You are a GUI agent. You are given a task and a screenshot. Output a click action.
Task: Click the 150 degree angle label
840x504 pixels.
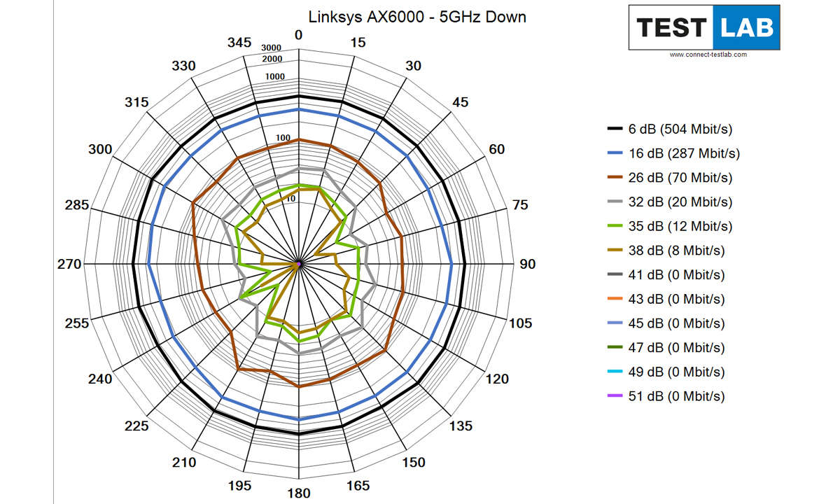pos(414,462)
